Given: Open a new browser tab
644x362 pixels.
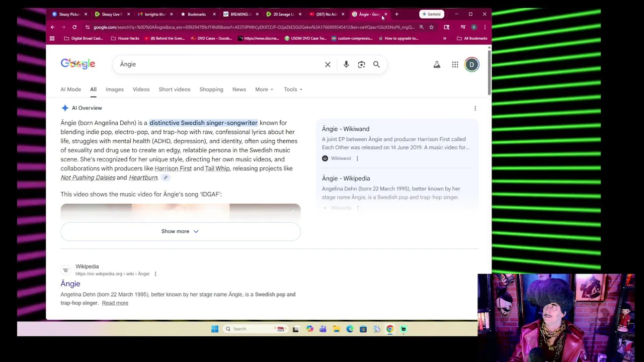Looking at the screenshot, I should point(396,14).
